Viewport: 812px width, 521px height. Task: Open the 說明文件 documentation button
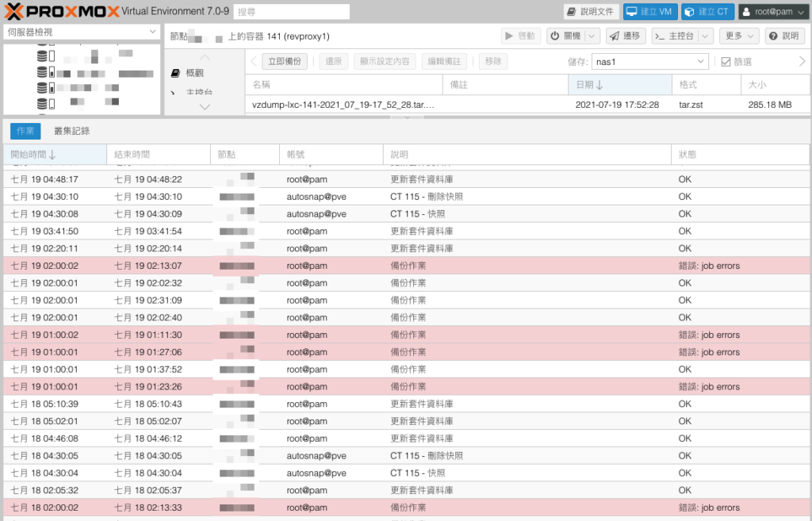pyautogui.click(x=591, y=11)
